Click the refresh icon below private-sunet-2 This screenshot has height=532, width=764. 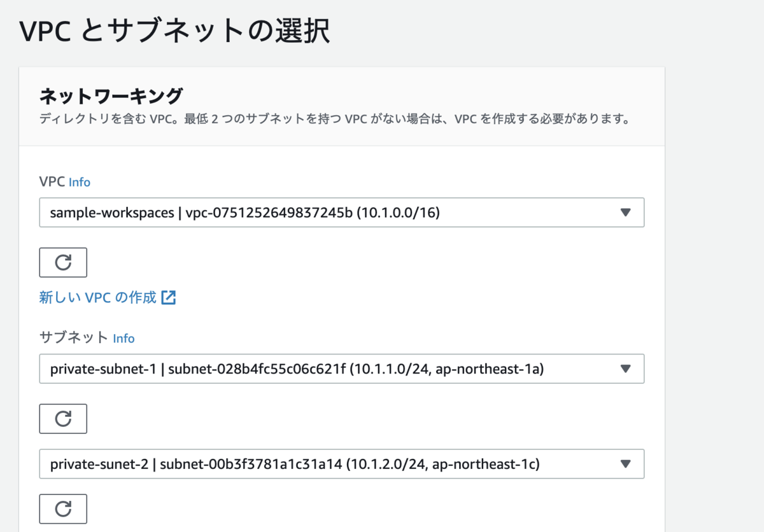[x=62, y=508]
